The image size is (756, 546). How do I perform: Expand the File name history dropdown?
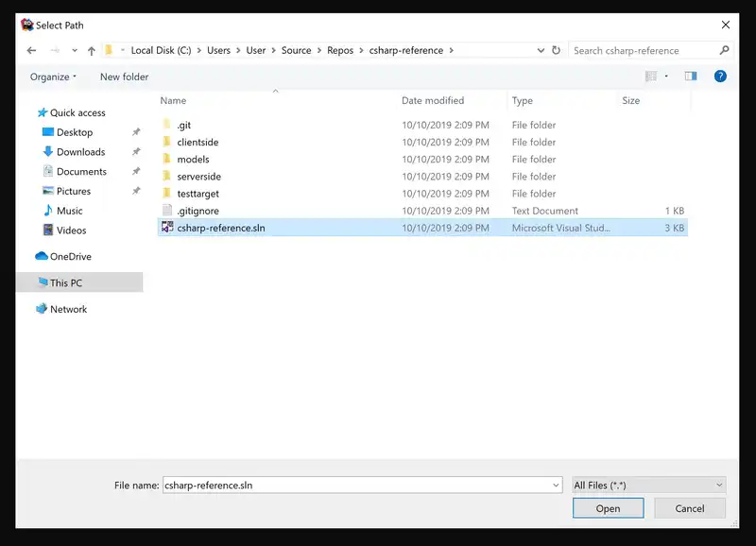pyautogui.click(x=556, y=485)
